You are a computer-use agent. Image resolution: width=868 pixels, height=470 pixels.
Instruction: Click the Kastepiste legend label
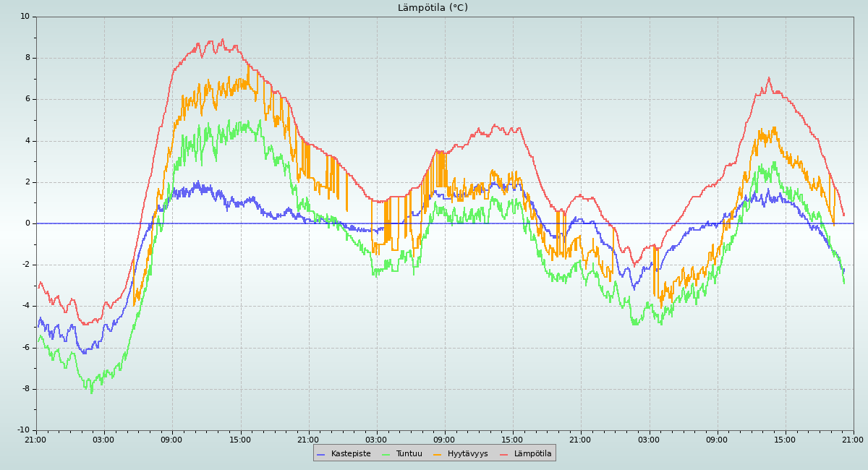[x=351, y=454]
